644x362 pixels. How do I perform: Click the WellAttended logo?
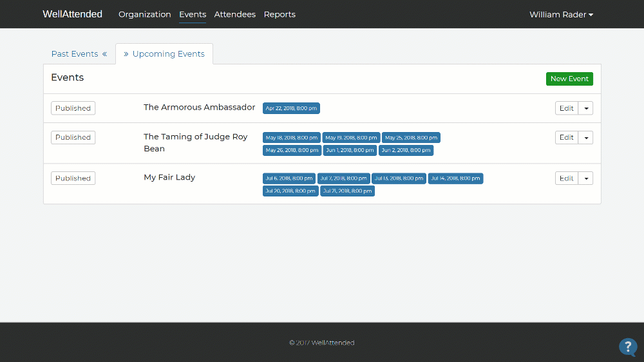(72, 14)
